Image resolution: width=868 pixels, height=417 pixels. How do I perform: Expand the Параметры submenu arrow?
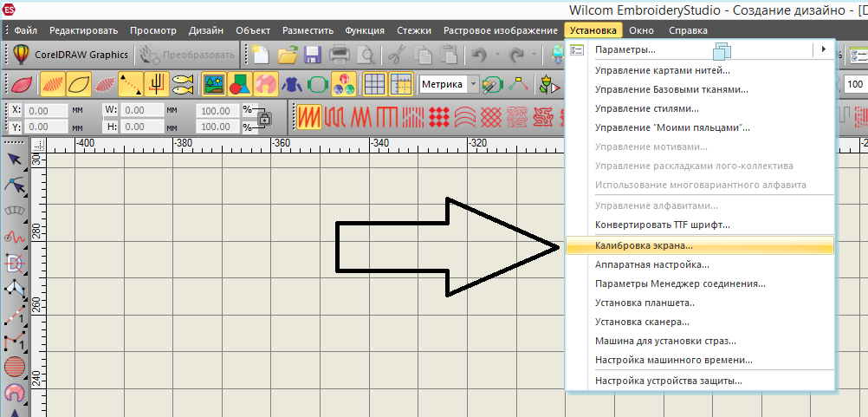[824, 49]
